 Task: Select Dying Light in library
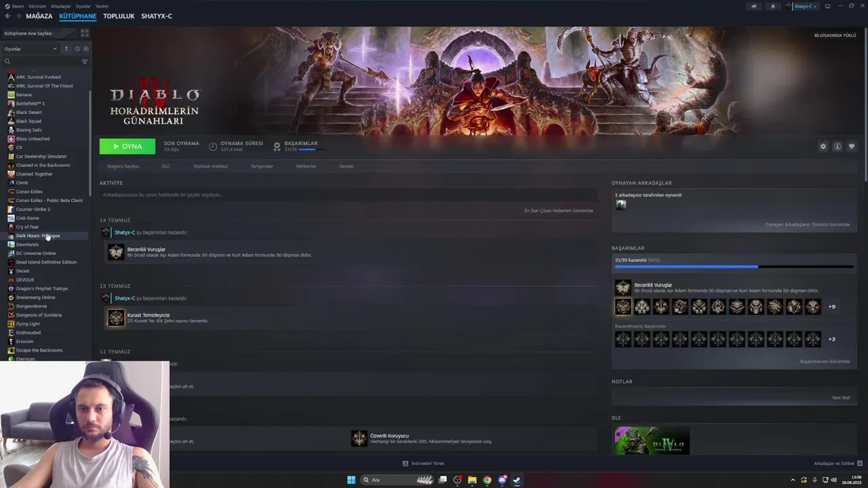(28, 324)
